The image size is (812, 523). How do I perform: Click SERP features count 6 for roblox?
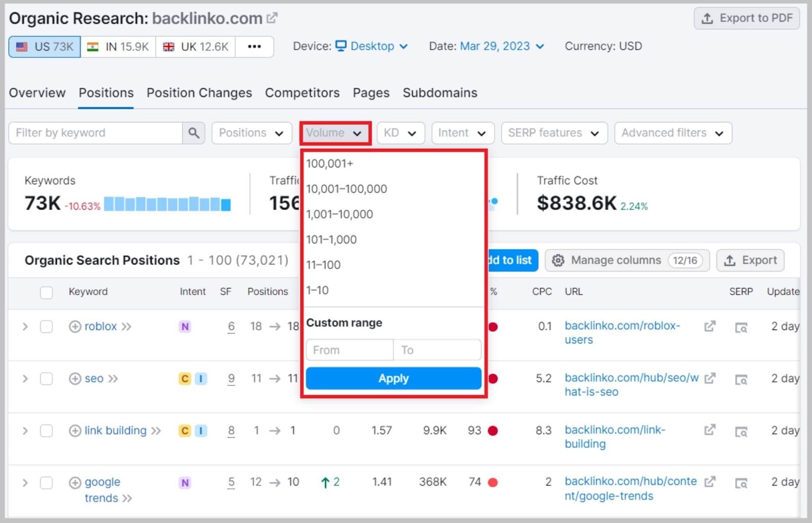(231, 326)
